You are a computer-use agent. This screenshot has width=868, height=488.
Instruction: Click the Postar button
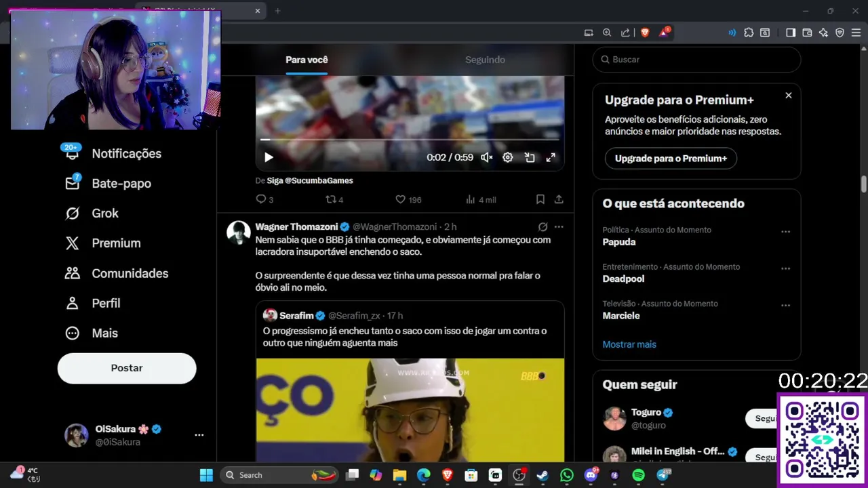(x=127, y=368)
